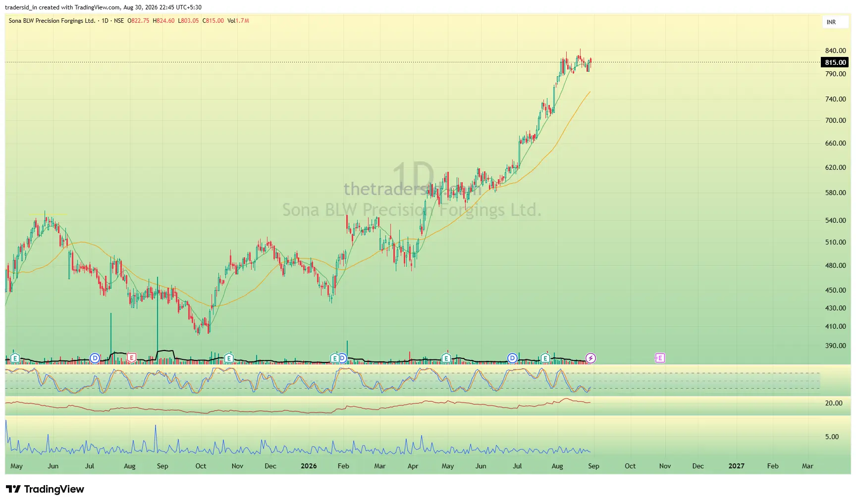Screen dimensions: 856x504
Task: Click the Sep label right of Aug 2026
Action: coord(593,466)
